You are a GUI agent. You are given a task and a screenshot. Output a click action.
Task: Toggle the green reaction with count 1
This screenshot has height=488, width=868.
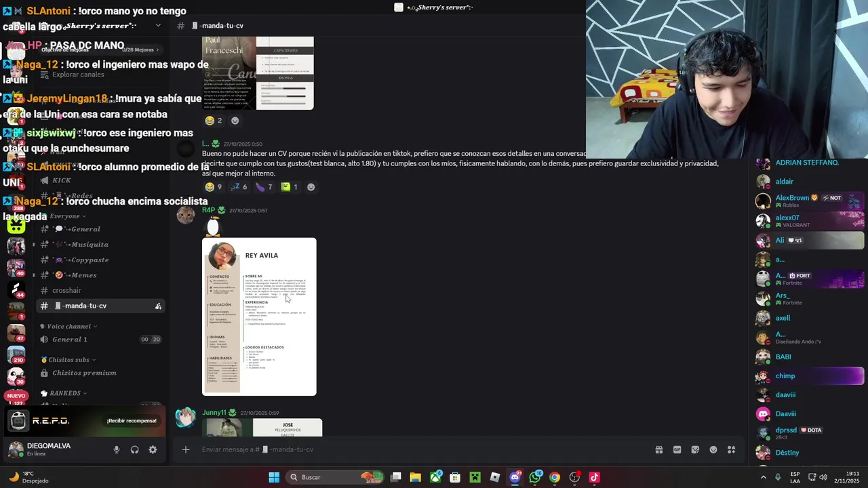[x=290, y=187]
